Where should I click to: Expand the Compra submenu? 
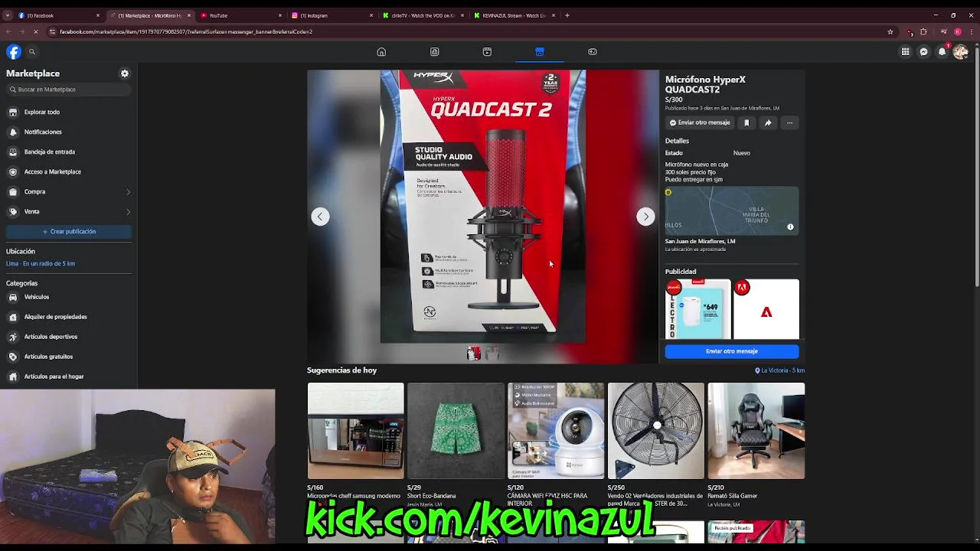point(69,191)
